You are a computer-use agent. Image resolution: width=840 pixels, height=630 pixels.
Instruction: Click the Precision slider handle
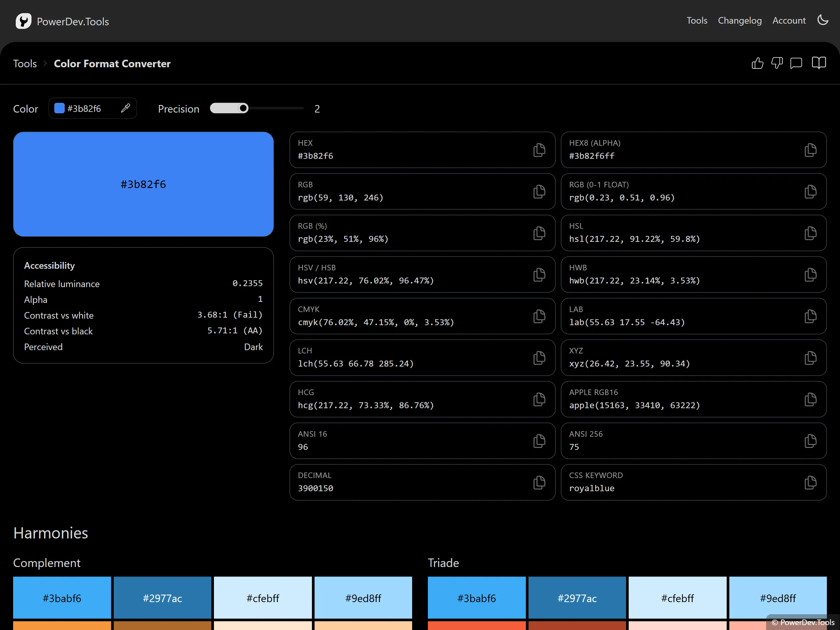pos(243,108)
